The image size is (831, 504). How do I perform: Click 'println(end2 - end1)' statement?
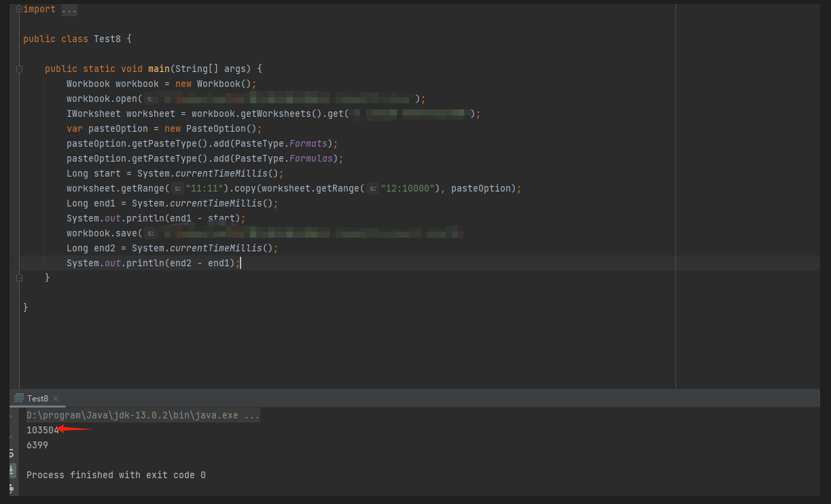(x=181, y=263)
